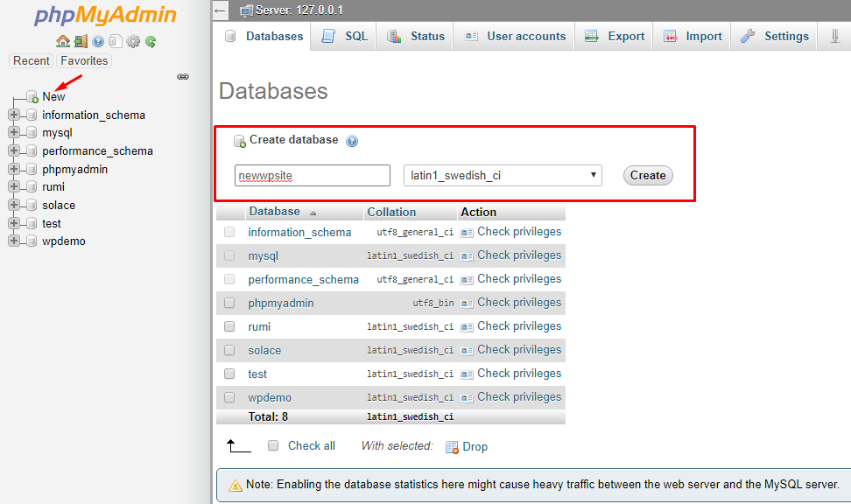Reload the navigation panel with green refresh icon

point(151,41)
